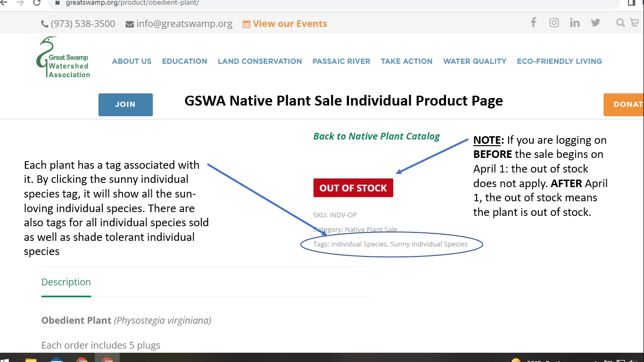Viewport: 644px width, 362px height.
Task: Open the LinkedIn social icon
Action: coord(575,23)
